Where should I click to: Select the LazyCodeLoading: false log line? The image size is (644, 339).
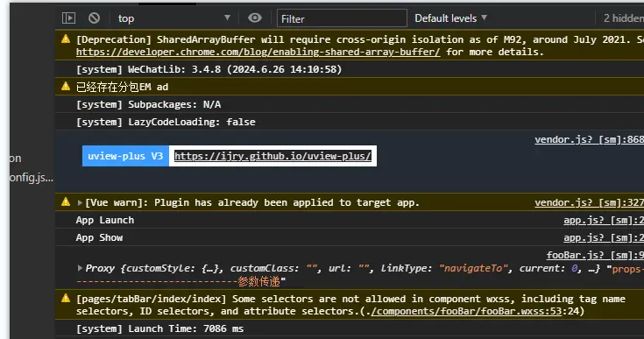coord(166,122)
